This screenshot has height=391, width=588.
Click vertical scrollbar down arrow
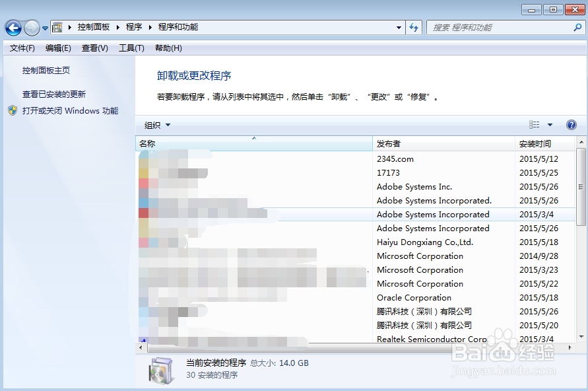[581, 337]
